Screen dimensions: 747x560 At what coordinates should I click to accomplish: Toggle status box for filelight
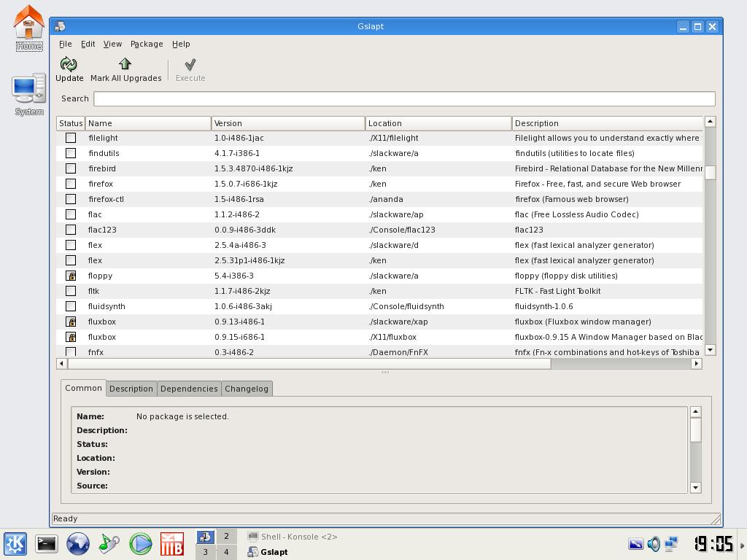coord(71,138)
